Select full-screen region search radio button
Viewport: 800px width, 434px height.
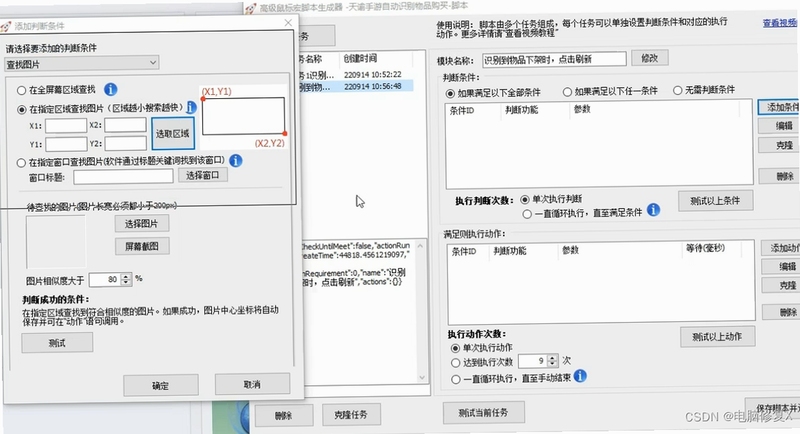pyautogui.click(x=21, y=91)
